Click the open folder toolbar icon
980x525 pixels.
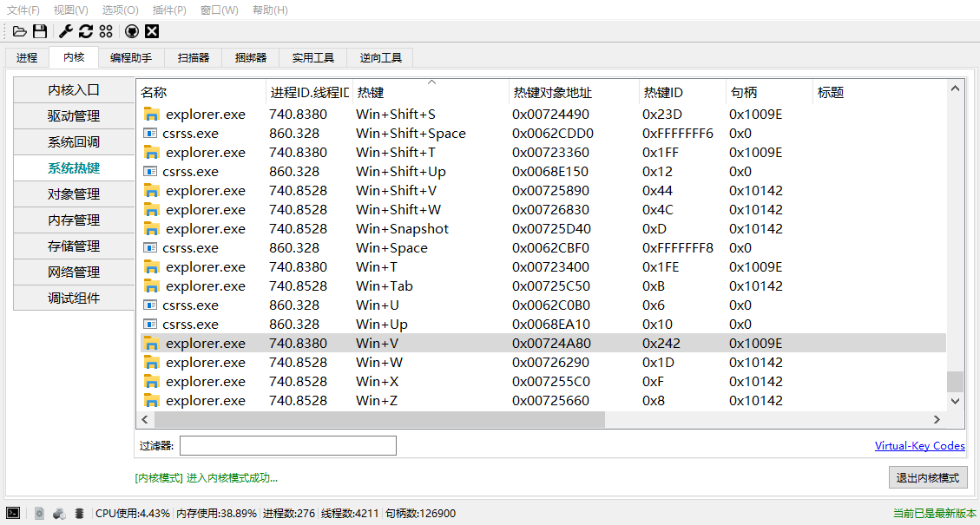19,31
